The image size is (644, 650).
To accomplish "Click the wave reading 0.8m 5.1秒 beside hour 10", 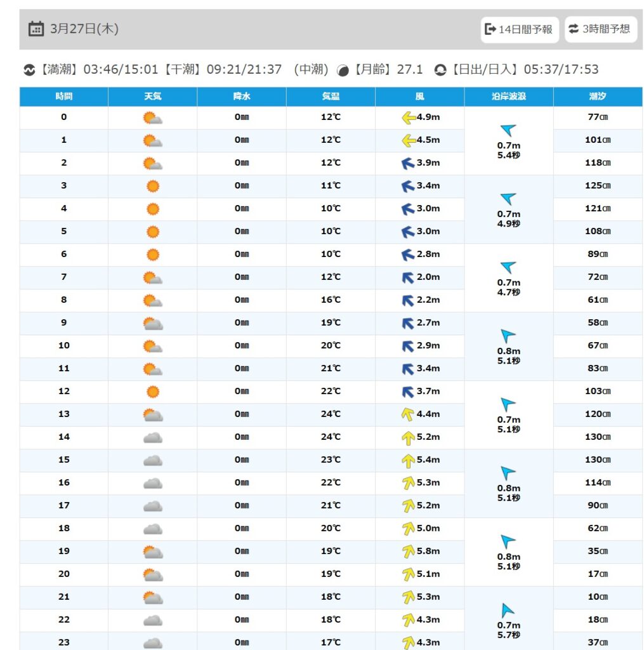I will [508, 356].
